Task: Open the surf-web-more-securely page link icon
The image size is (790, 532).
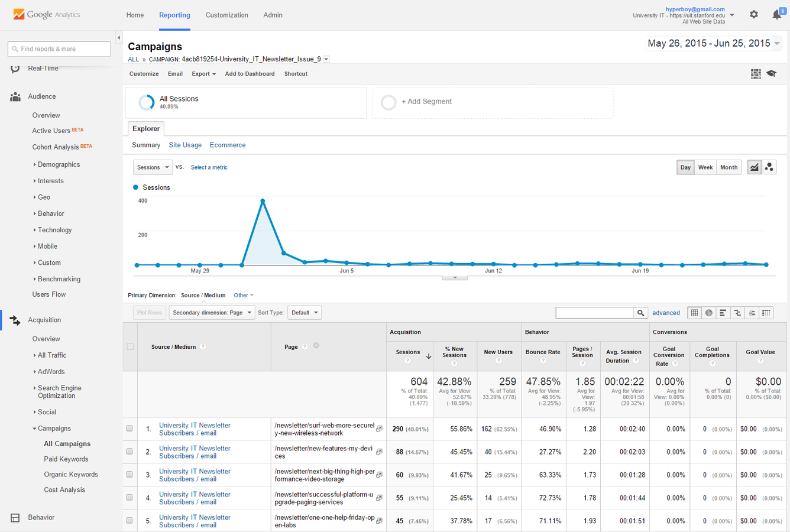Action: pyautogui.click(x=379, y=429)
